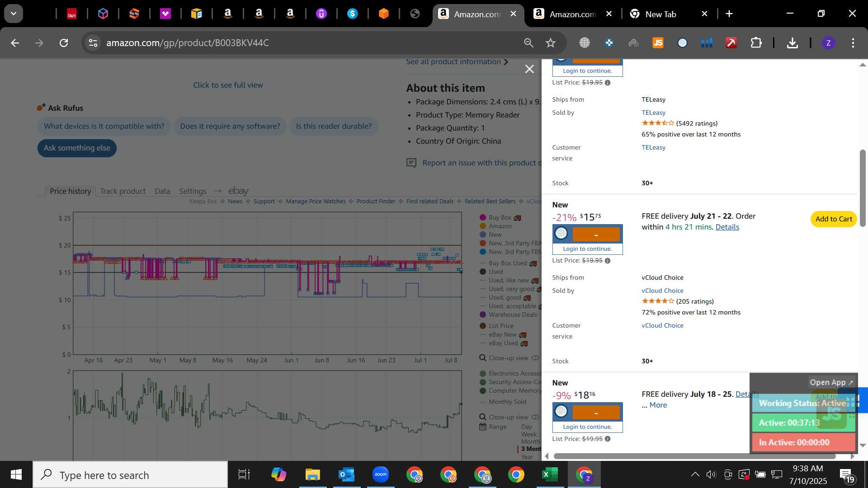The width and height of the screenshot is (868, 488).
Task: Open Windows Start menu
Action: coord(16,475)
